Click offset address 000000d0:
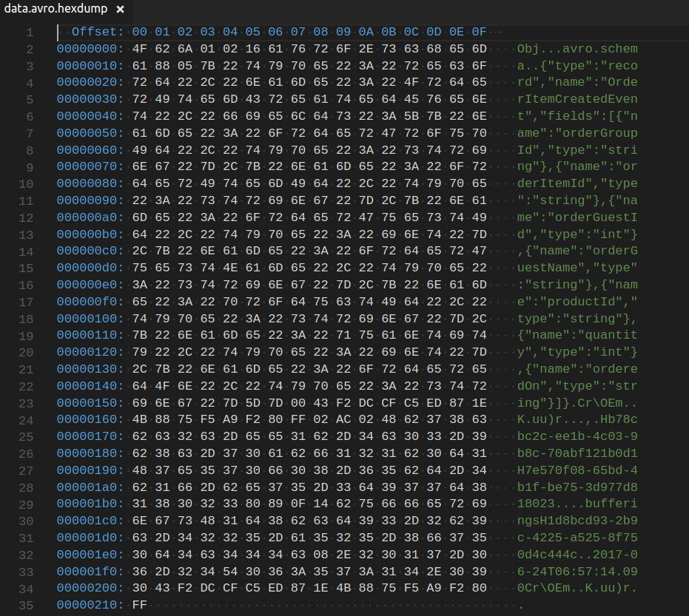 pyautogui.click(x=90, y=268)
